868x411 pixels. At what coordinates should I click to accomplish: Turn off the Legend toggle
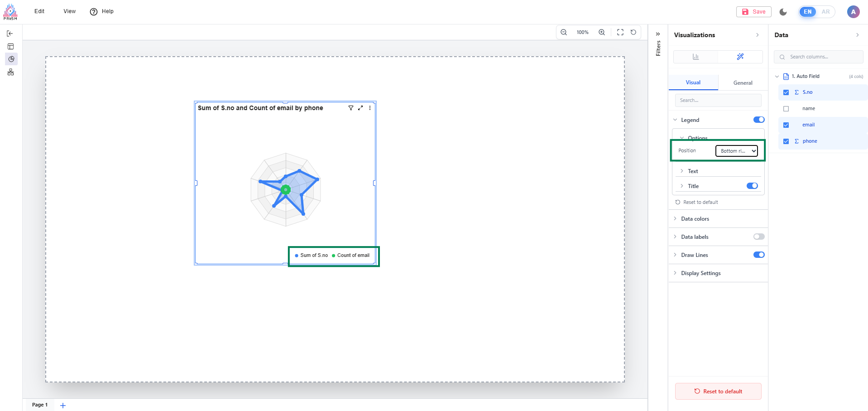(x=759, y=120)
